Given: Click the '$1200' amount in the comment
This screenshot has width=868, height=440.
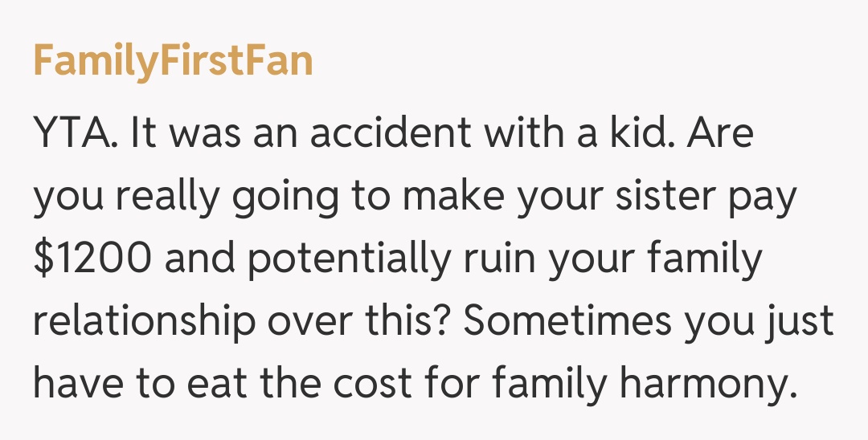Looking at the screenshot, I should click(x=85, y=259).
